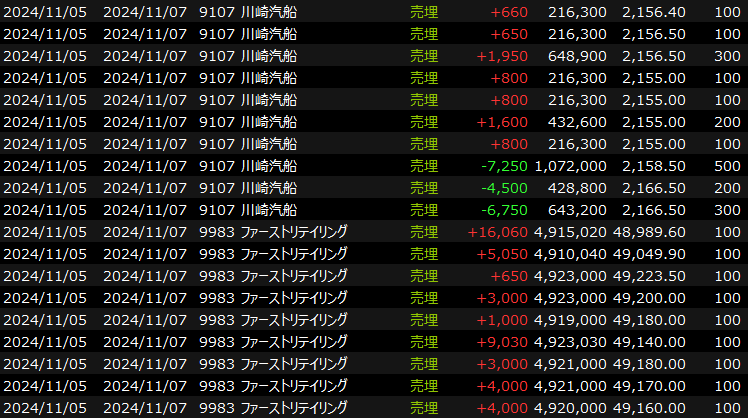
Task: Click the price 2,158.50 cell
Action: 653,166
